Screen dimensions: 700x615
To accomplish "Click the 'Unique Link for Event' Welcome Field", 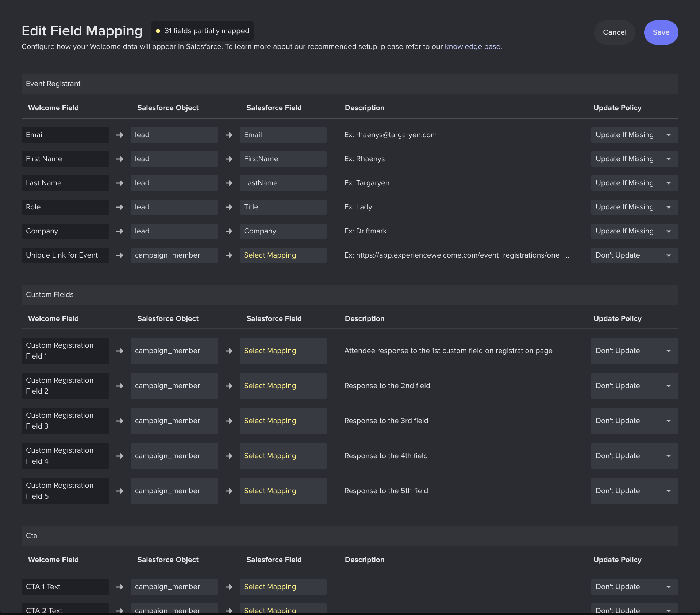I will (x=65, y=255).
